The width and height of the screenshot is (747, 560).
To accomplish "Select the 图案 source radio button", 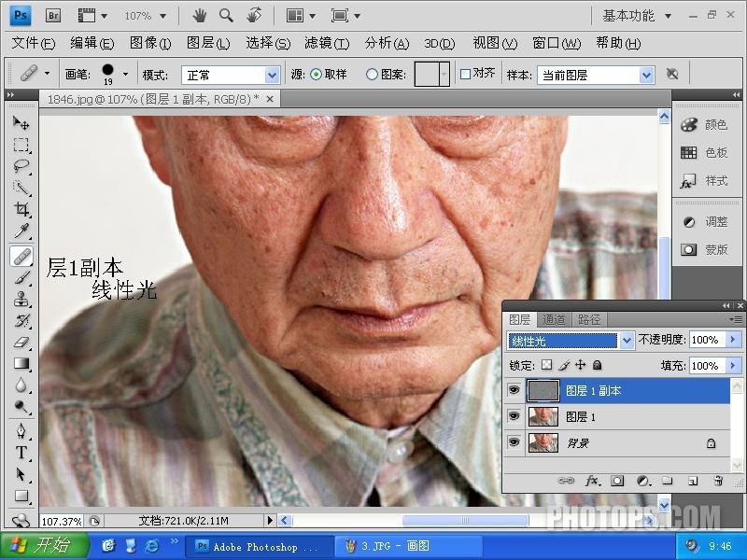I will (x=372, y=75).
